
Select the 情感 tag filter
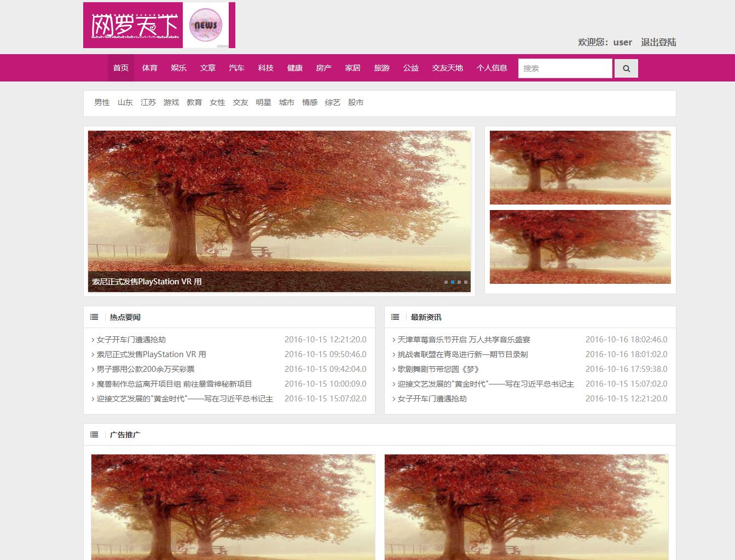(310, 102)
